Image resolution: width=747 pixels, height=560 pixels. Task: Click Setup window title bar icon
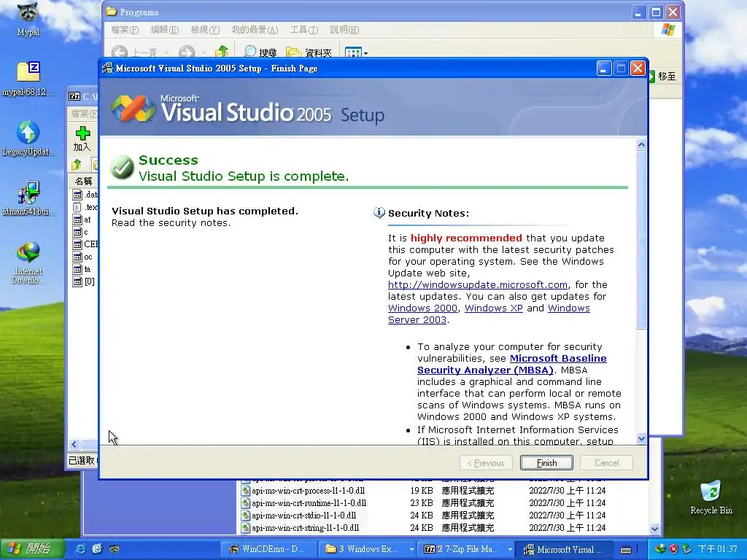108,69
